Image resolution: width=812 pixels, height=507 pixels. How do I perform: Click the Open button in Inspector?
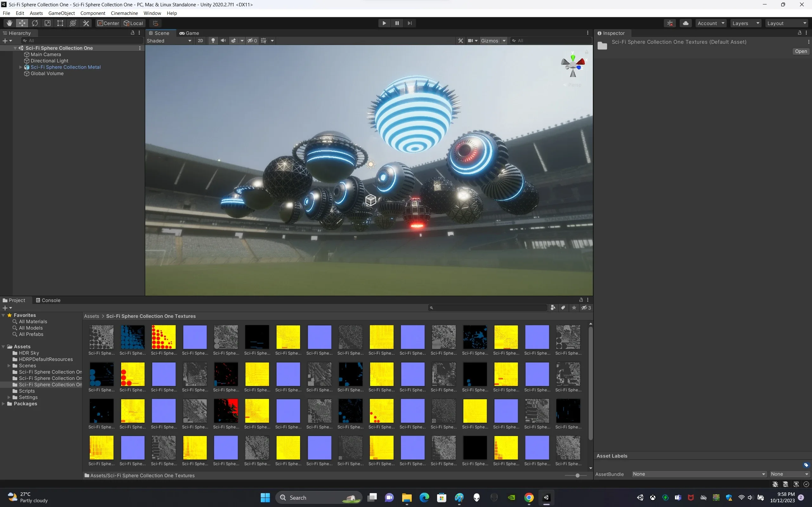coord(801,51)
